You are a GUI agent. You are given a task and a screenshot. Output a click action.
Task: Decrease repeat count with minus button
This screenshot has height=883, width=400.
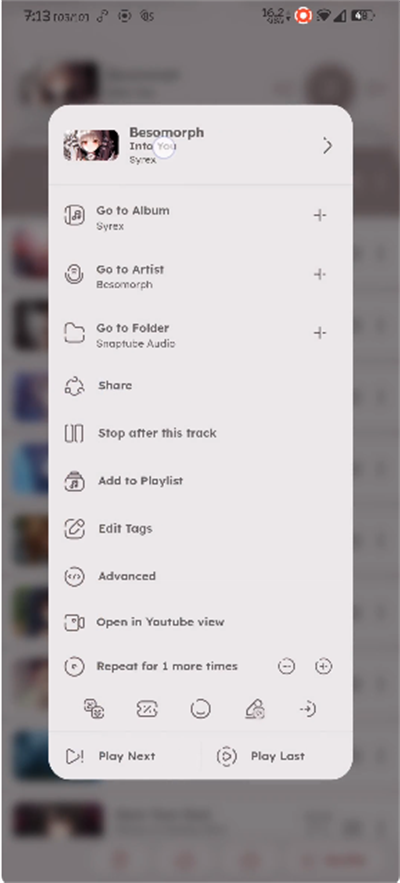tap(286, 667)
